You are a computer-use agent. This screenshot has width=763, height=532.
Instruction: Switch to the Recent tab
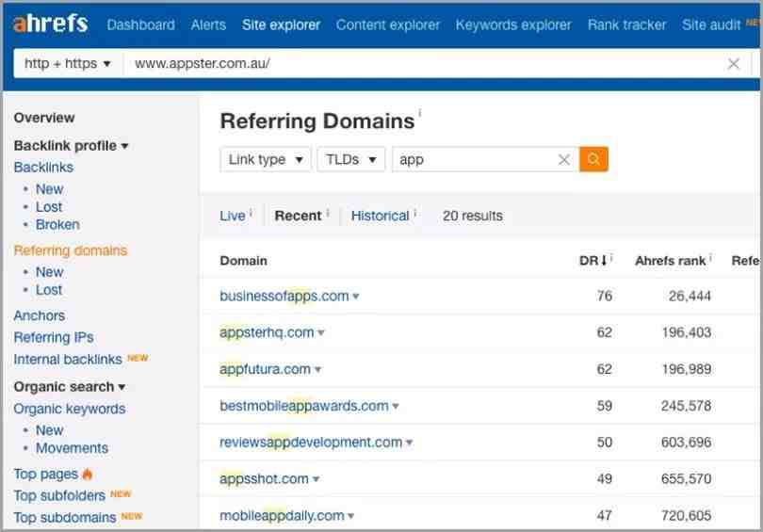click(x=298, y=216)
